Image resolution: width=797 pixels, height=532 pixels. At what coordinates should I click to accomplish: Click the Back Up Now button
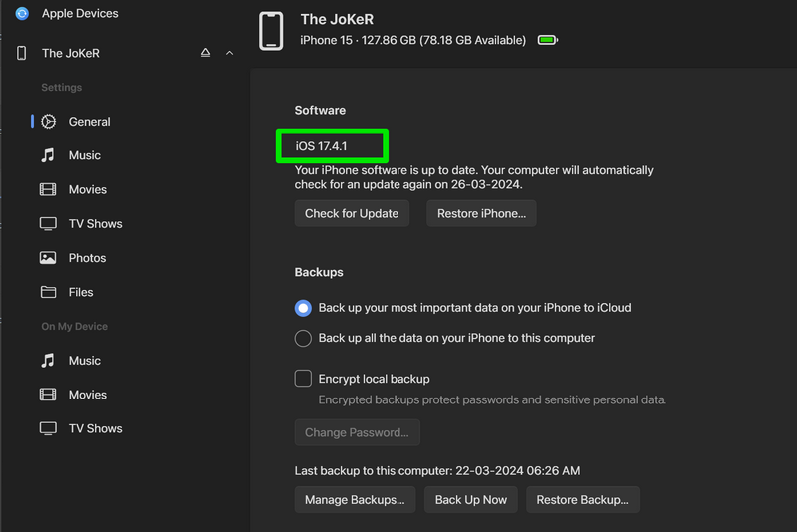[471, 499]
